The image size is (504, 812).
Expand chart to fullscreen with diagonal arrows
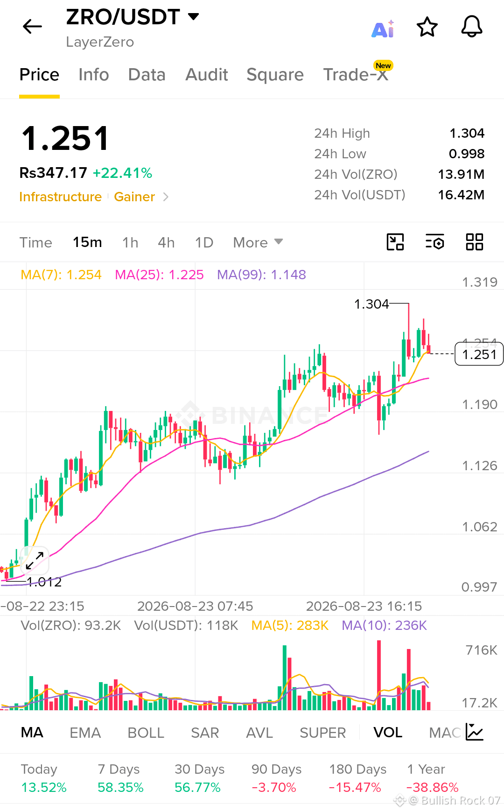coord(35,560)
